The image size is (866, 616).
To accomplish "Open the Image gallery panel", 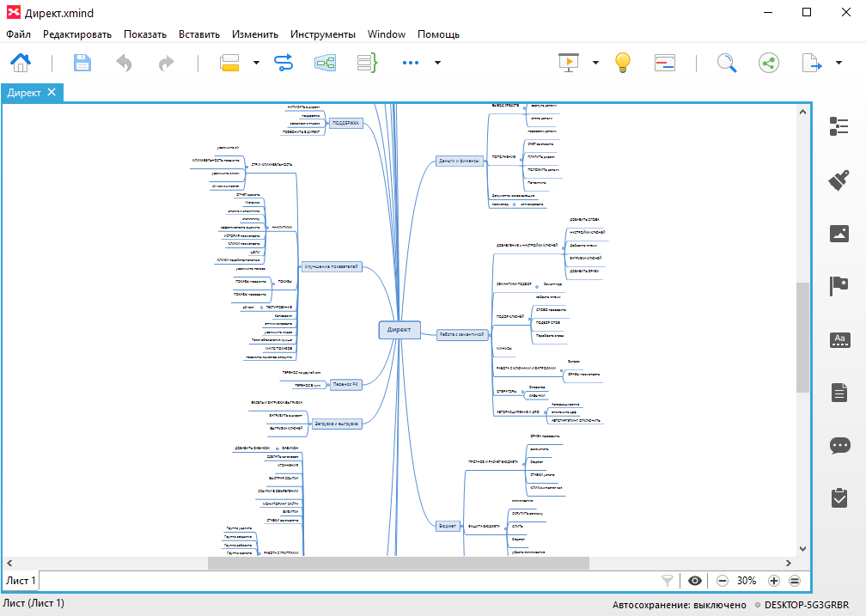I will 839,233.
